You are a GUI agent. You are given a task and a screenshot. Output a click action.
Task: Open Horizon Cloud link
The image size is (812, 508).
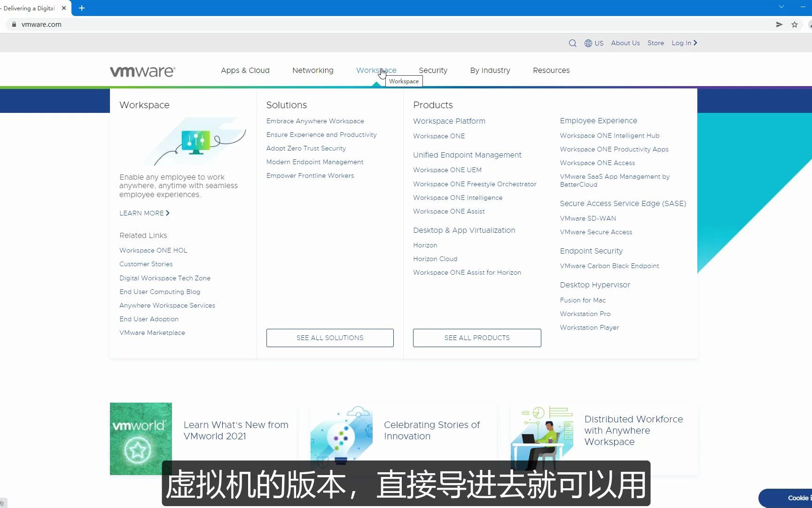(x=435, y=259)
